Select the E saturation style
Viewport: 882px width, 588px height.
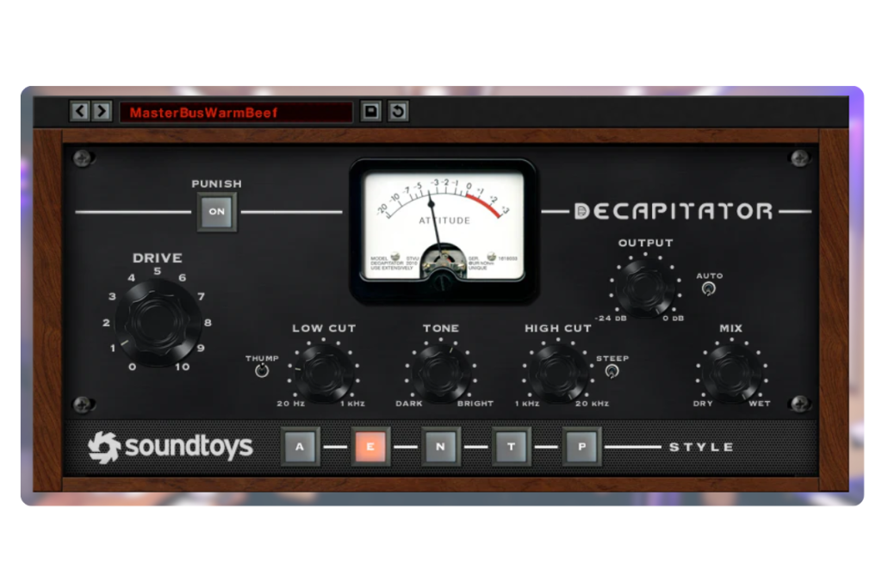point(370,446)
